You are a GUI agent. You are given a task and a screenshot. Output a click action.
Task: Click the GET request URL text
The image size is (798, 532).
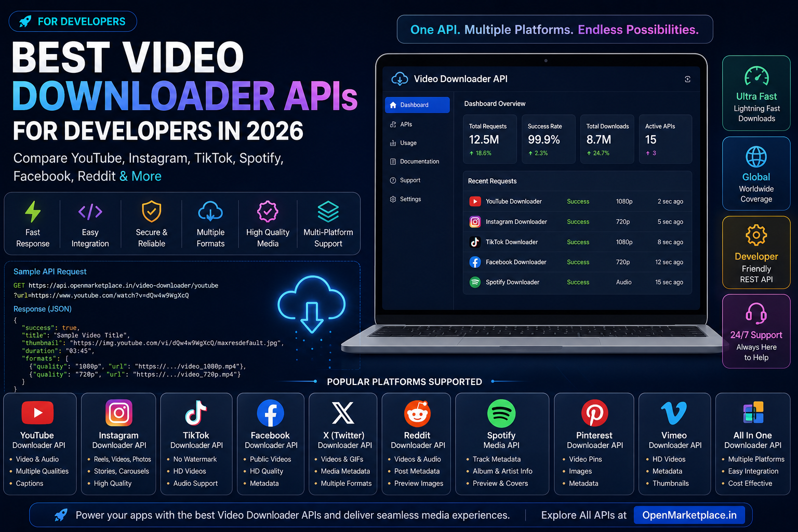[x=116, y=290]
